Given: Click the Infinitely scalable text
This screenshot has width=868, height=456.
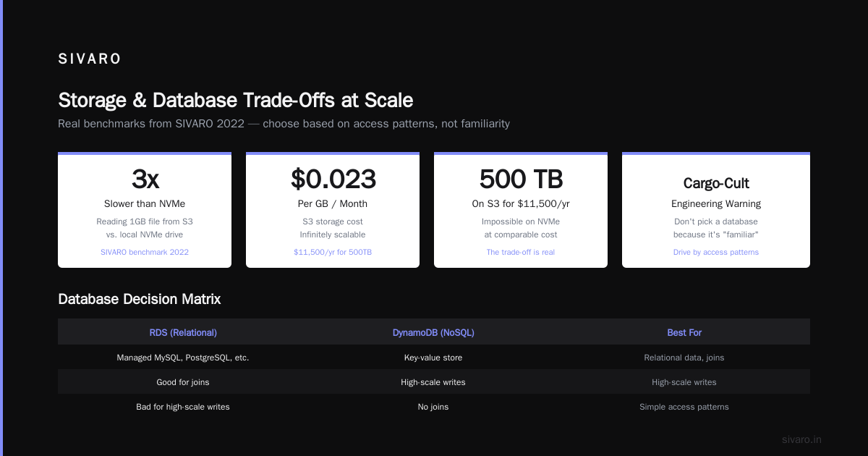Looking at the screenshot, I should [333, 235].
